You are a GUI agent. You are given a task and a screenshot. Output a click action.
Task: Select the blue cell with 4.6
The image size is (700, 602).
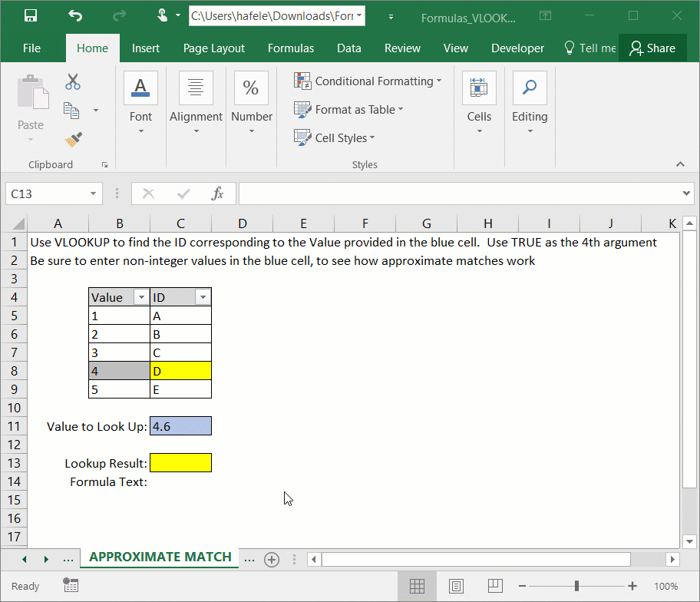[x=180, y=426]
